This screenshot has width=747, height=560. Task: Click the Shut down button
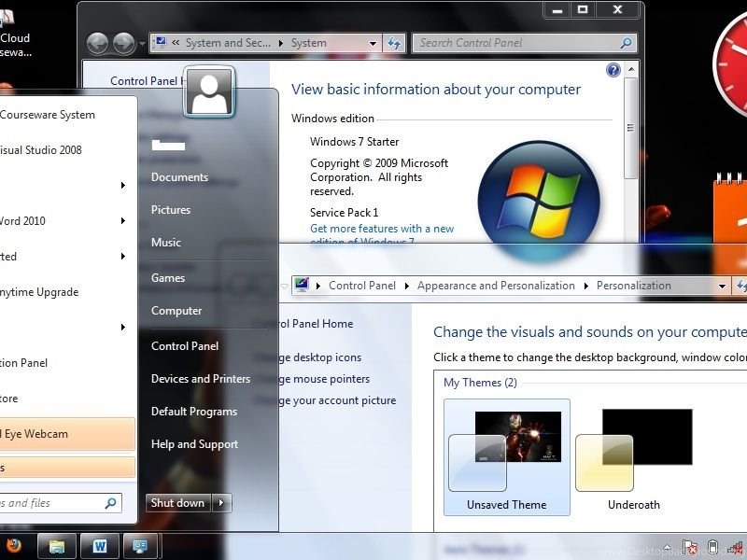point(178,503)
